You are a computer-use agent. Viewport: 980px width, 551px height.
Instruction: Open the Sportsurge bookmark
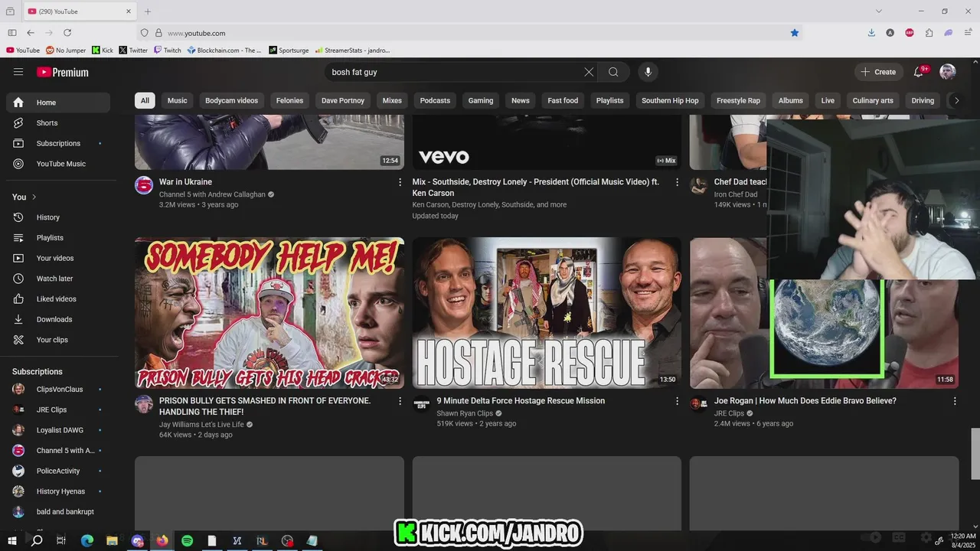pyautogui.click(x=289, y=51)
